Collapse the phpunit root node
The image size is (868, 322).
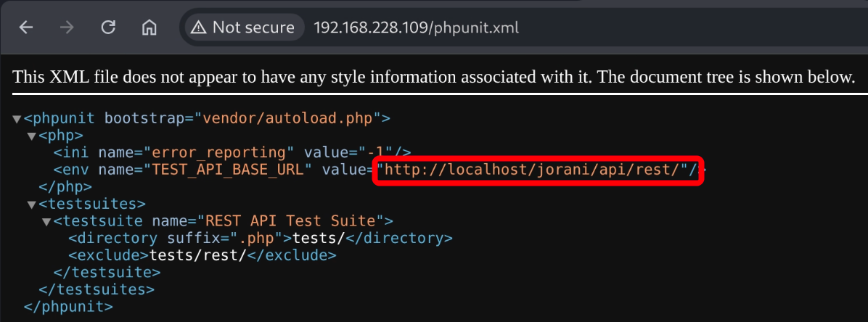[17, 118]
